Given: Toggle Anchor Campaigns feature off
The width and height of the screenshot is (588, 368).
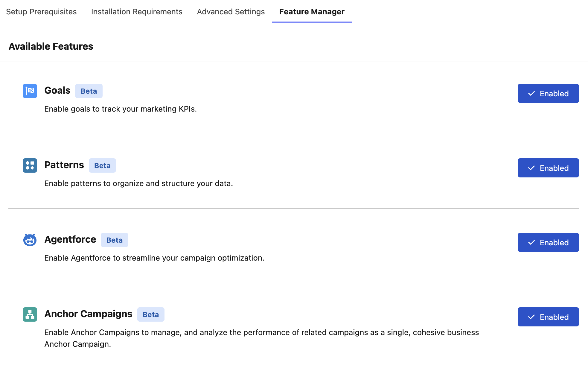Looking at the screenshot, I should (x=548, y=317).
